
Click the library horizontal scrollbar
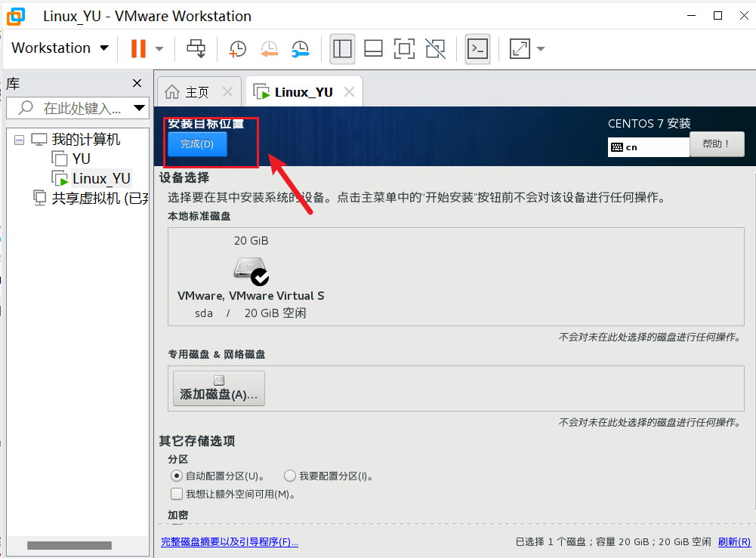pyautogui.click(x=69, y=545)
